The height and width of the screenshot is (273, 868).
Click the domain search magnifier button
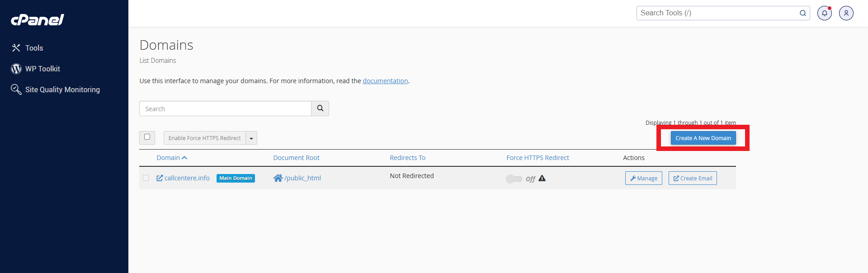[320, 108]
